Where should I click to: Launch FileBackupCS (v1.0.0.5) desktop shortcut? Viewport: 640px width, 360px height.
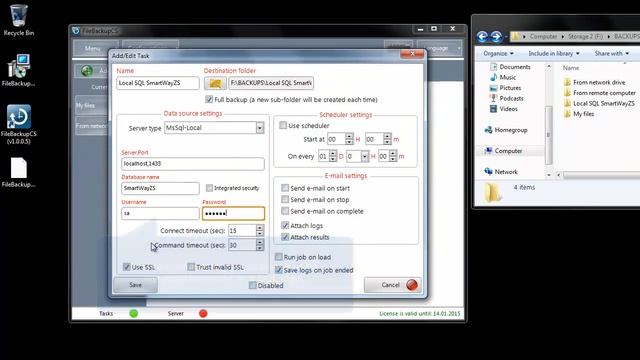point(18,124)
